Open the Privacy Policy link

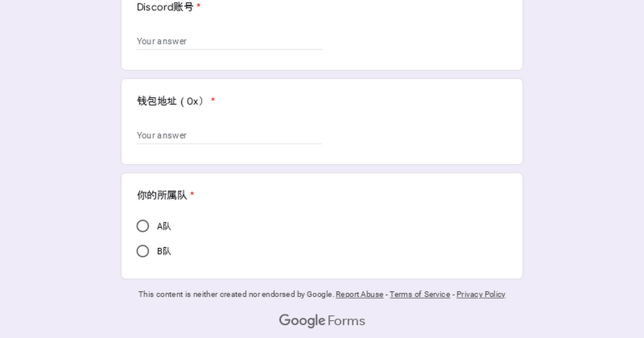481,295
